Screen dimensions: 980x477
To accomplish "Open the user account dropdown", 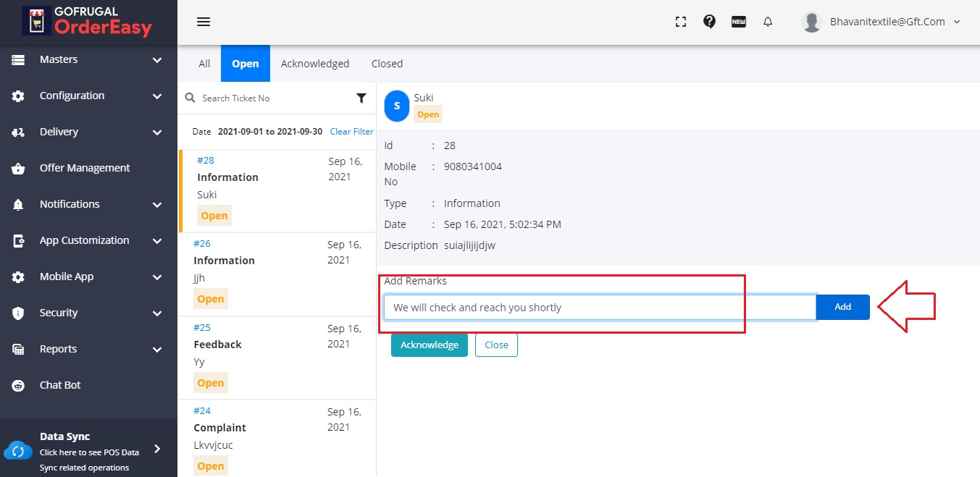I will pos(881,22).
